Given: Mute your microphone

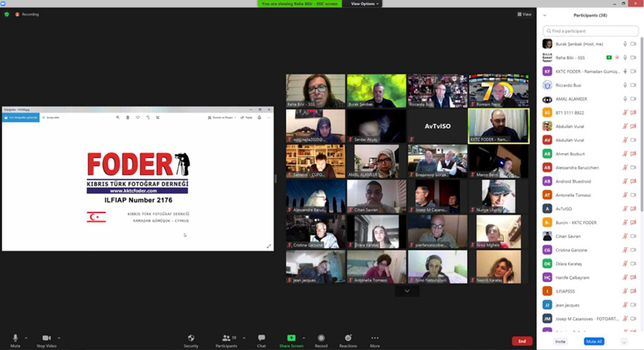Looking at the screenshot, I should pos(15,338).
